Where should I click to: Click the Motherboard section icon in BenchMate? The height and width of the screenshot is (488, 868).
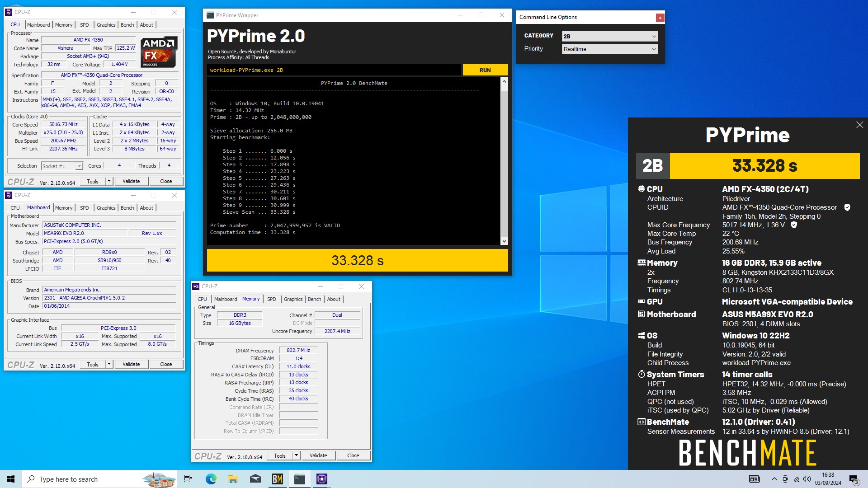[x=641, y=314]
